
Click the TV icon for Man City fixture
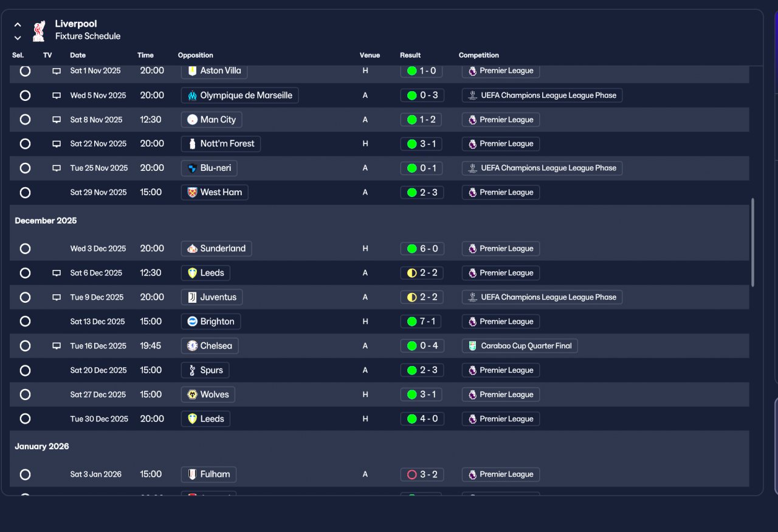[57, 120]
